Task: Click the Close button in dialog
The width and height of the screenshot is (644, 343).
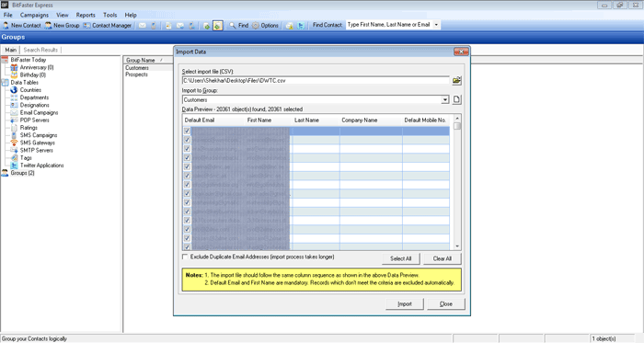Action: click(x=445, y=304)
